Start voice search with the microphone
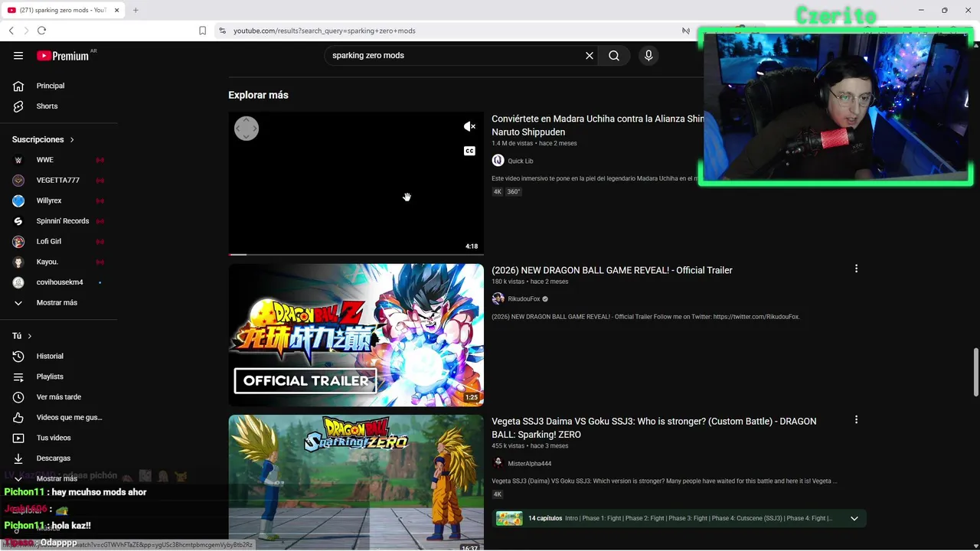This screenshot has height=551, width=980. pyautogui.click(x=648, y=55)
